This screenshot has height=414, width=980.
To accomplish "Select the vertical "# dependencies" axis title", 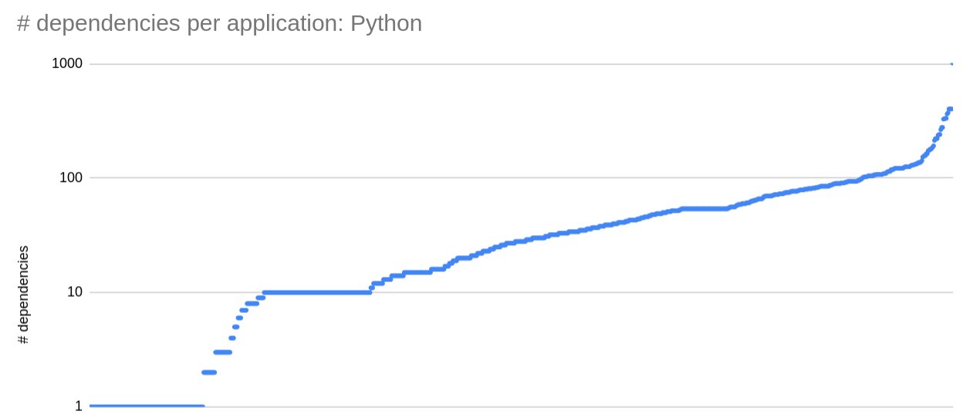I will pos(24,295).
